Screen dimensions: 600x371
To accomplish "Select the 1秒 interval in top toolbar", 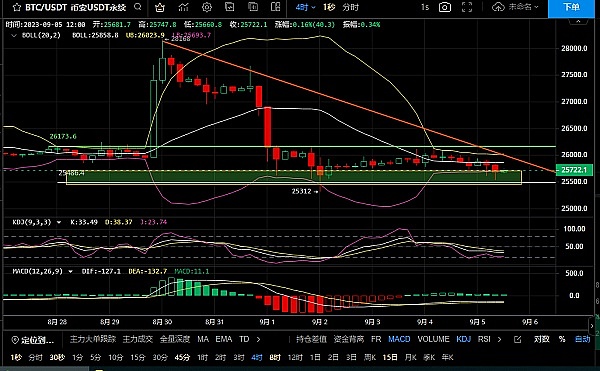I will pyautogui.click(x=329, y=7).
